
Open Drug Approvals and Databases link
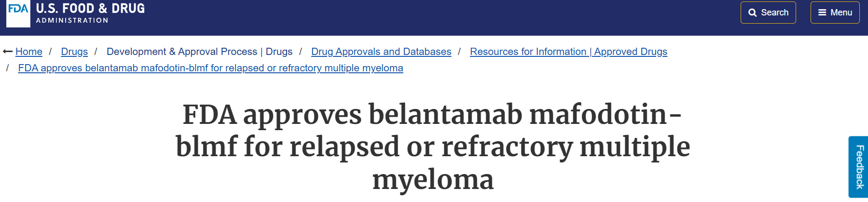tap(381, 52)
